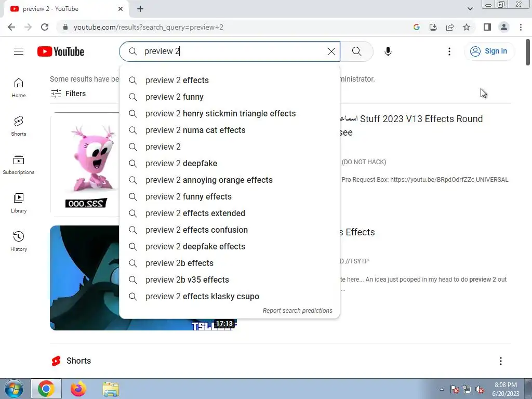Click the Google icon in address bar
532x399 pixels.
tap(417, 27)
